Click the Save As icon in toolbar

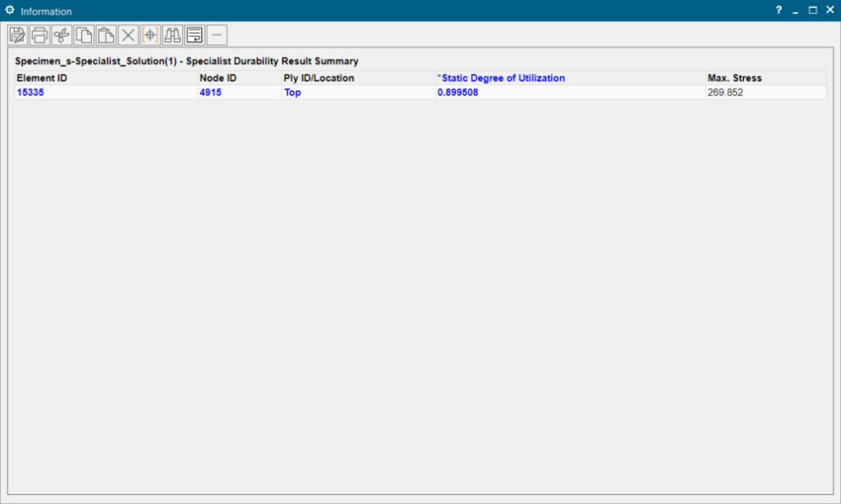click(x=17, y=35)
